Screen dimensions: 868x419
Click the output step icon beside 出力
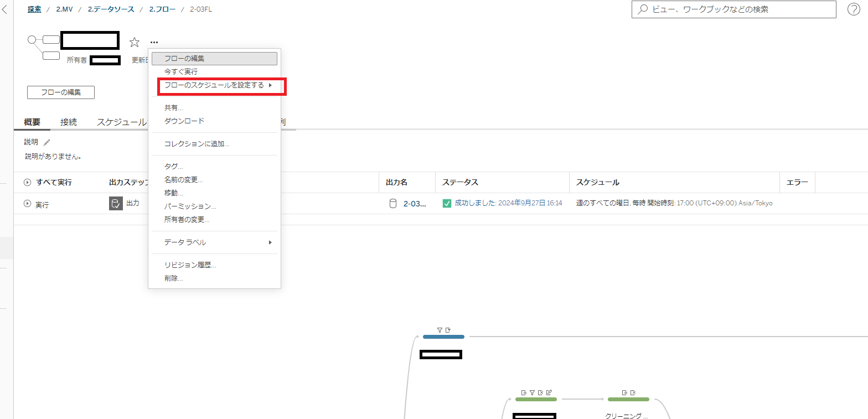coord(115,203)
